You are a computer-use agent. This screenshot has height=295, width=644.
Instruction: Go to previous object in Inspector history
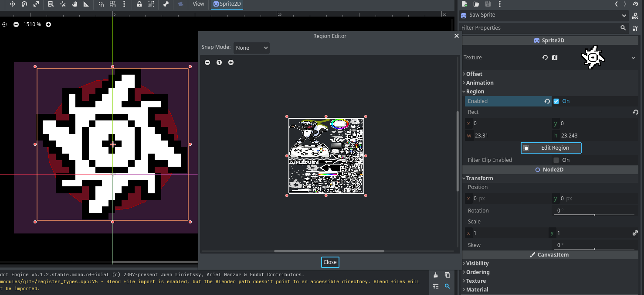(x=616, y=4)
